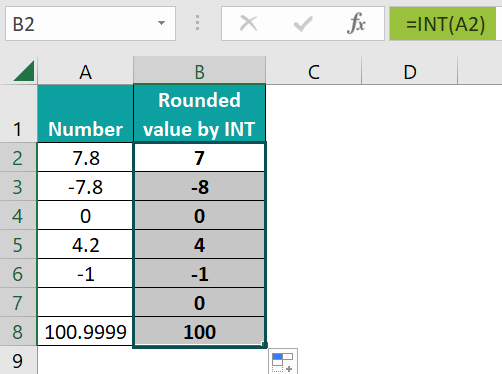Select the column A header
This screenshot has height=374, width=502.
[85, 71]
